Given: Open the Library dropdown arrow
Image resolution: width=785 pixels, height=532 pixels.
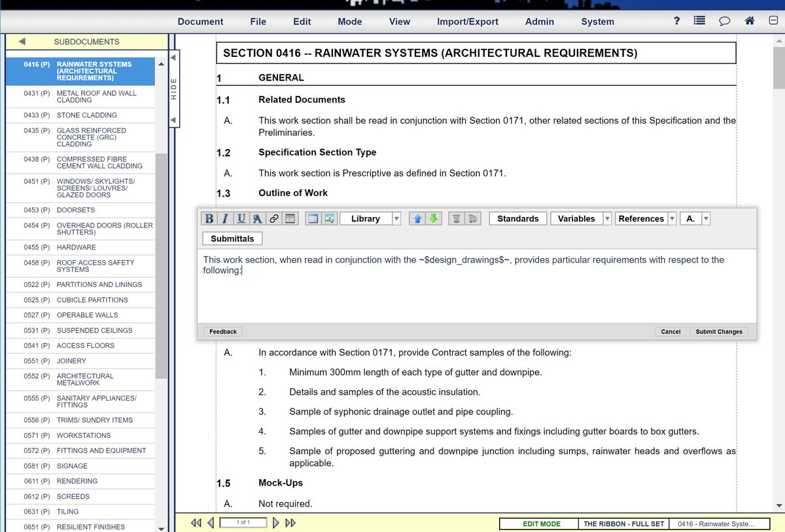Looking at the screenshot, I should pyautogui.click(x=396, y=219).
